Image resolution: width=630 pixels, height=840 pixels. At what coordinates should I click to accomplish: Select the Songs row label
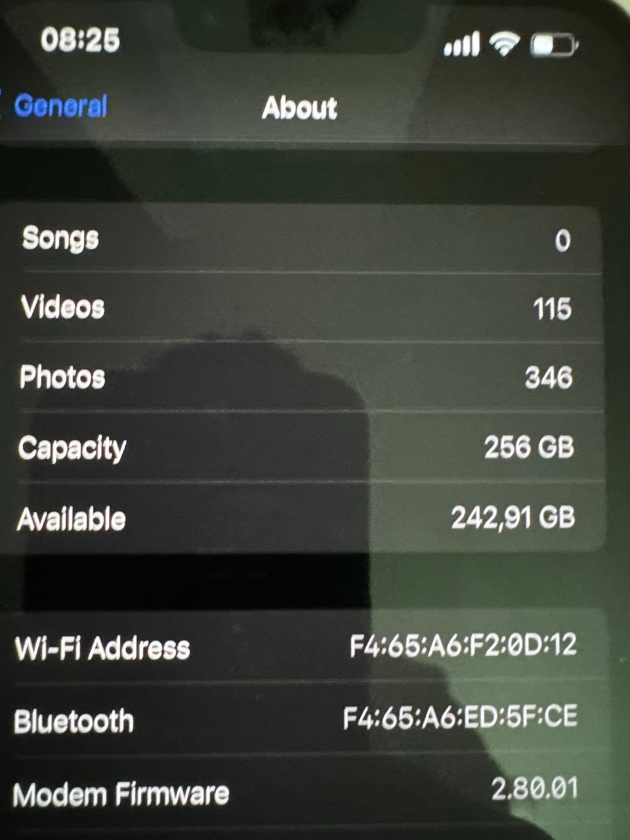point(60,238)
